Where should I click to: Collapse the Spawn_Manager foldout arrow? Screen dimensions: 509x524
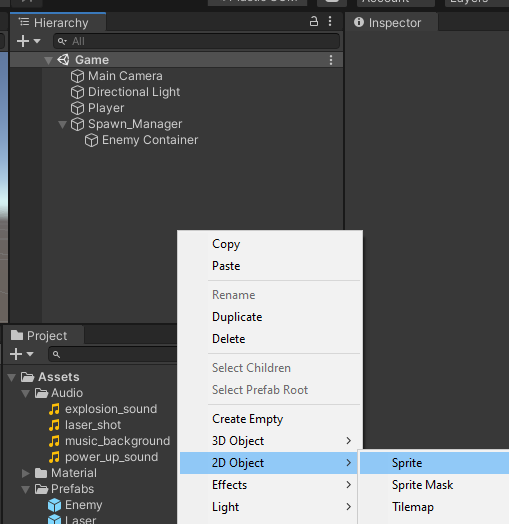pyautogui.click(x=62, y=125)
